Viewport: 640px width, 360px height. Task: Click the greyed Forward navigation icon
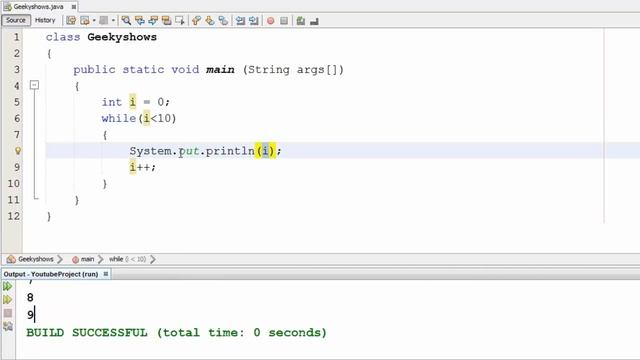tap(104, 20)
